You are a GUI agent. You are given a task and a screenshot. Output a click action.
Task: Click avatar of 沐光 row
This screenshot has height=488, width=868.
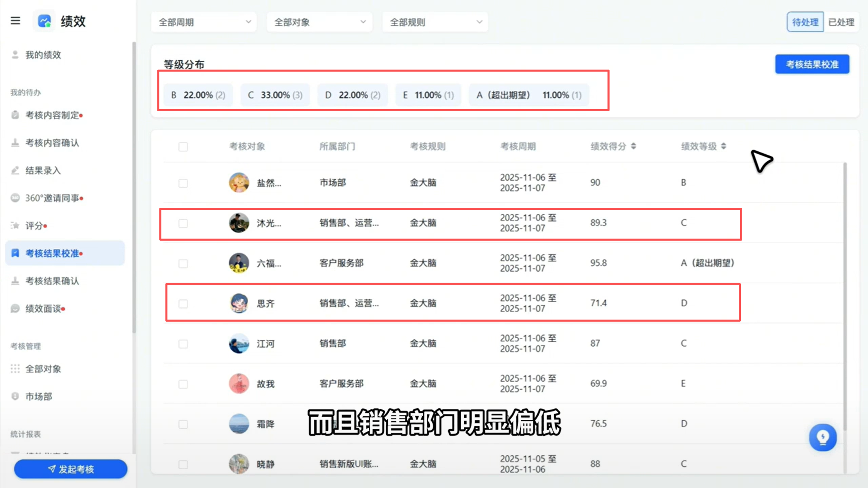pyautogui.click(x=239, y=223)
